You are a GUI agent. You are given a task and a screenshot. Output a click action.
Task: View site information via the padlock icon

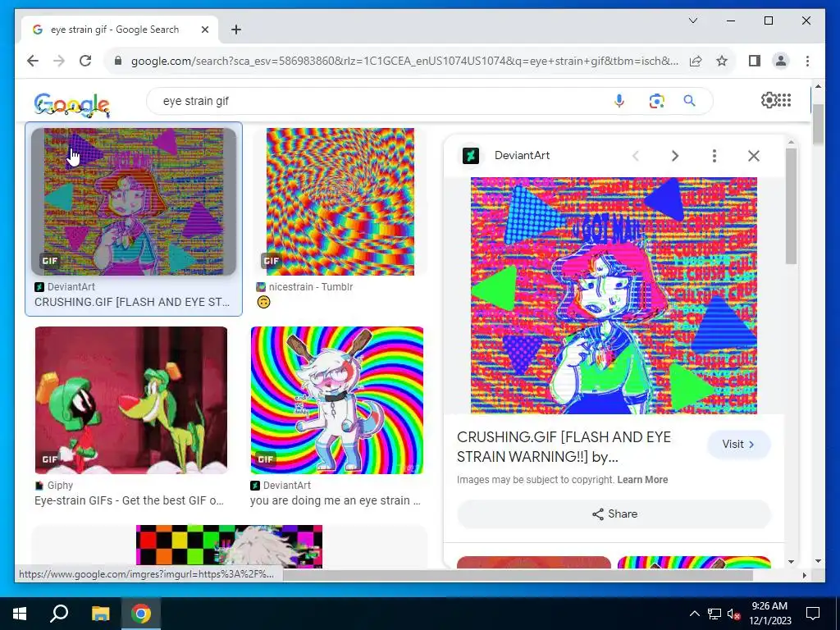[118, 61]
